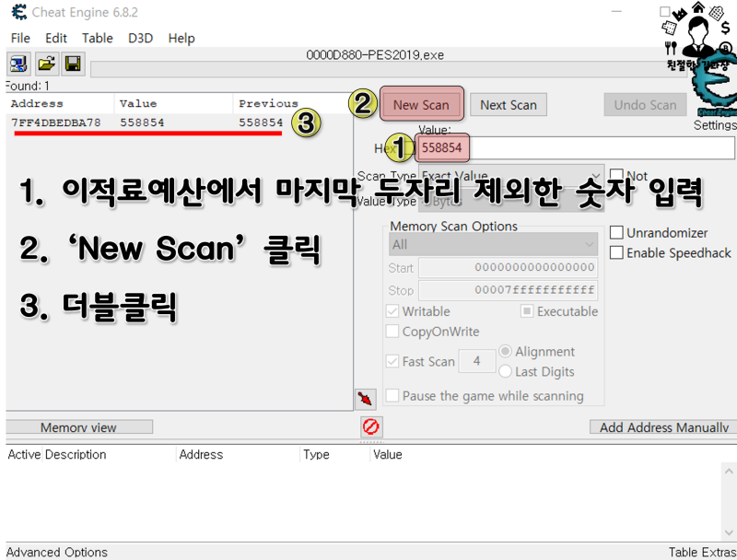
Task: Click the Type column header in address table
Action: click(316, 454)
